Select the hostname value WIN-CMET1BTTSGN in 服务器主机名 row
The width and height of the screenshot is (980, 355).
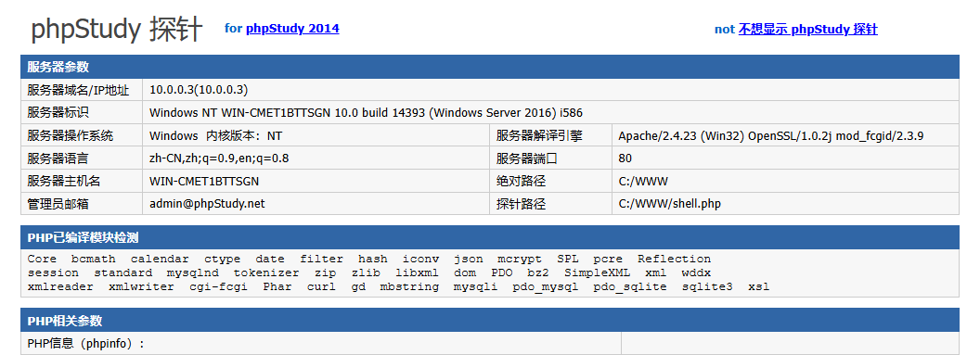coord(204,181)
